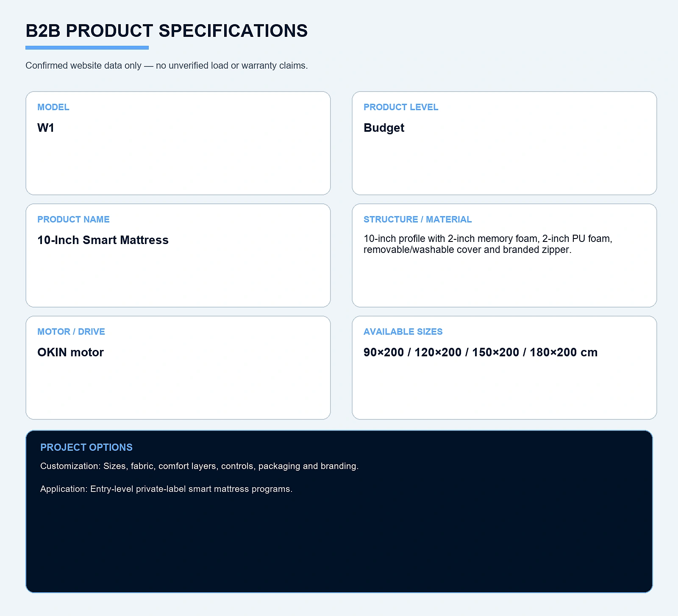Select the confirmed website data subtitle text
The height and width of the screenshot is (616, 678).
(x=167, y=66)
